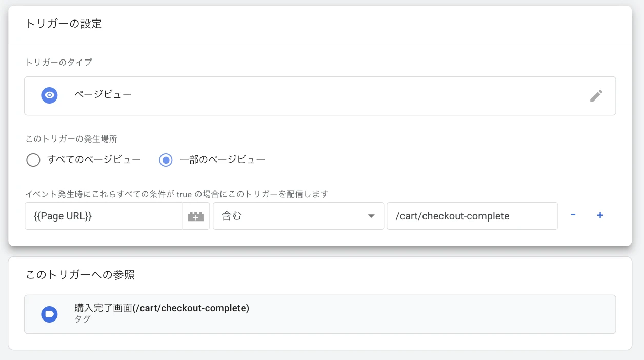Select the 一部のページビュー radio button
Viewport: 644px width, 360px height.
point(166,160)
